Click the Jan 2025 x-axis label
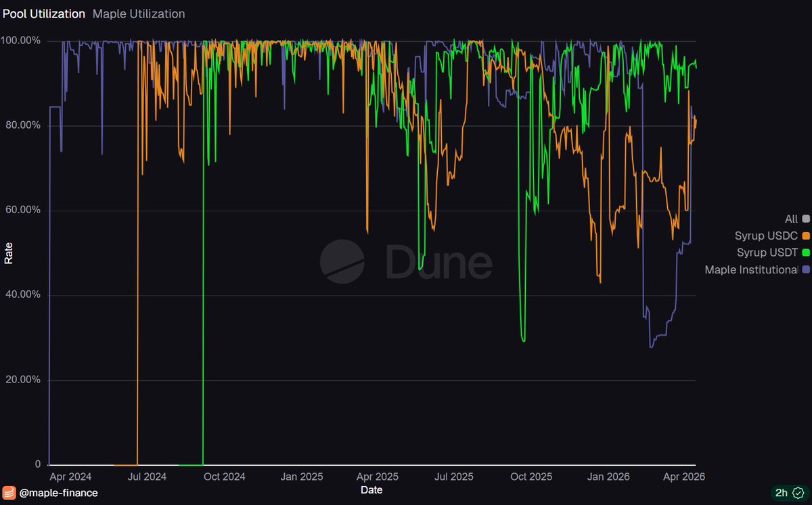 coord(302,477)
